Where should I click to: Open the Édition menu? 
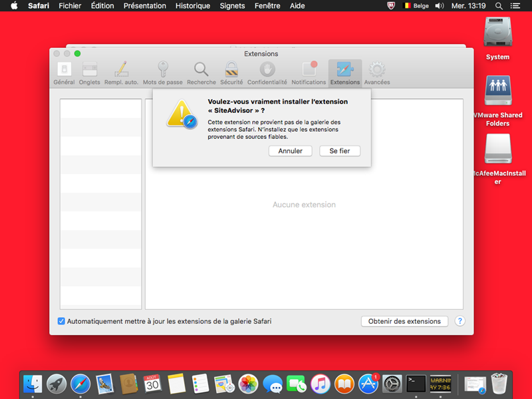(x=102, y=6)
